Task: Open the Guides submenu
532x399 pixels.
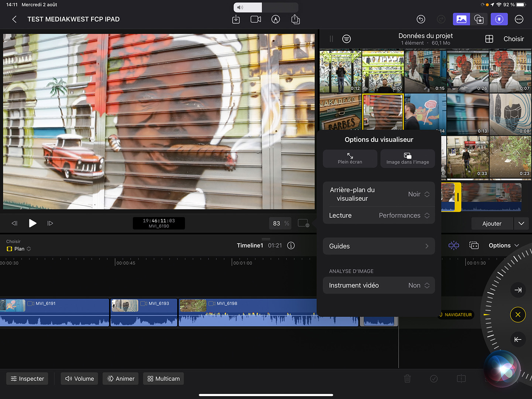Action: [x=379, y=246]
